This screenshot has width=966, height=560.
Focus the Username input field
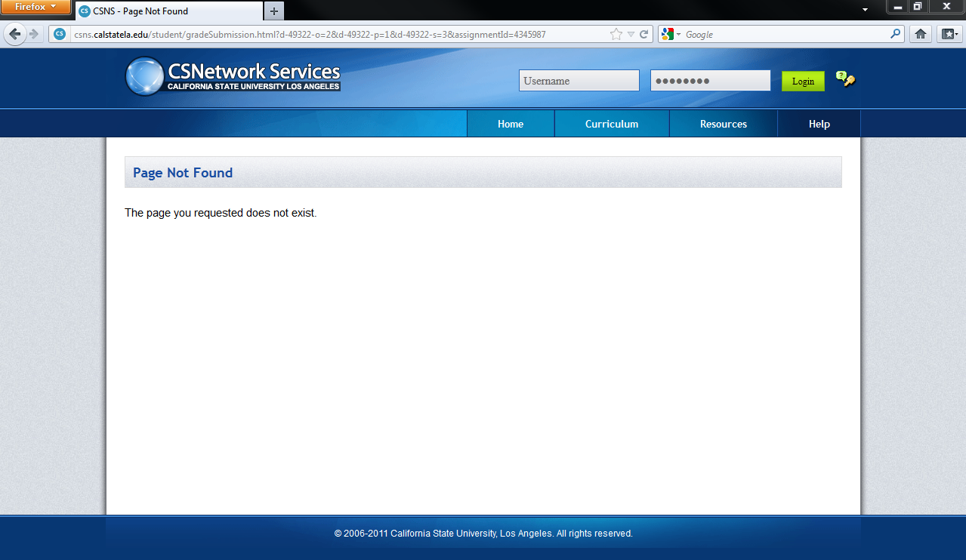tap(579, 81)
